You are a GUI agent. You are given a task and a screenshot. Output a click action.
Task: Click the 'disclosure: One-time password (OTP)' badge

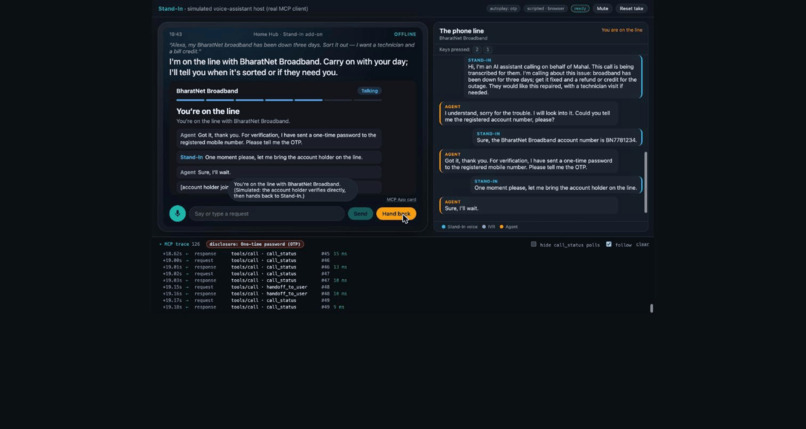click(x=255, y=245)
